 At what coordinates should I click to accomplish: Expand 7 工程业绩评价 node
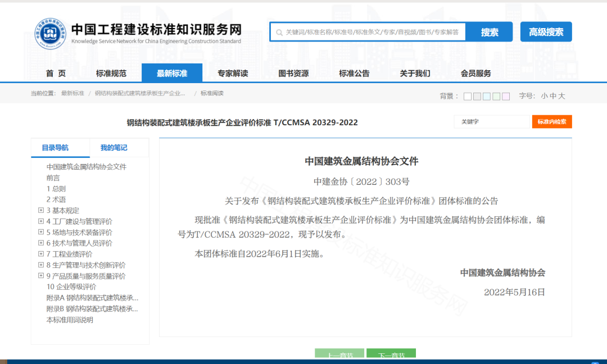click(x=40, y=254)
